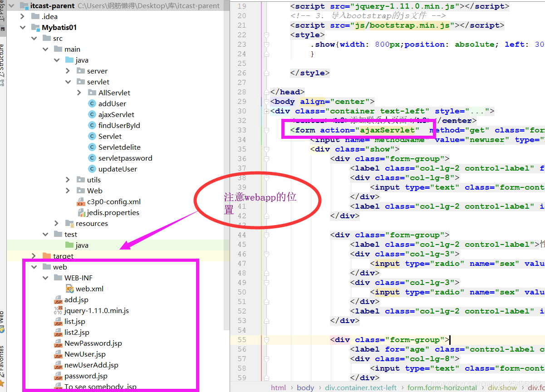Screen dimensions: 545x392
Task: Select findUserById class icon
Action: click(91, 125)
